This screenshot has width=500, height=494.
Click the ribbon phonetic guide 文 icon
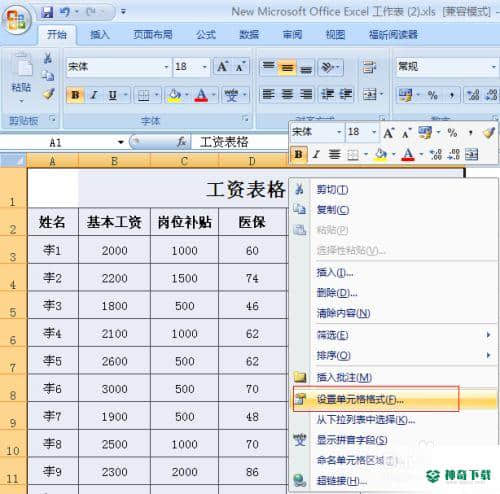pos(231,96)
